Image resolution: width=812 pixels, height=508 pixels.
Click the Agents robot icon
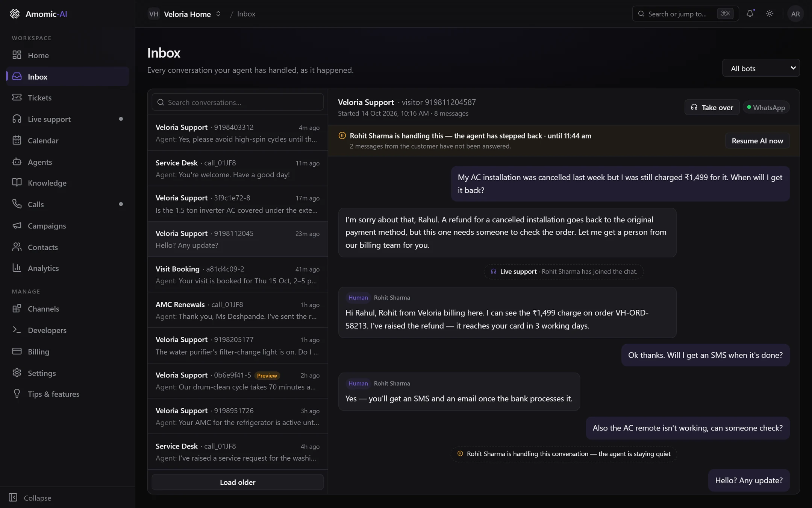17,162
